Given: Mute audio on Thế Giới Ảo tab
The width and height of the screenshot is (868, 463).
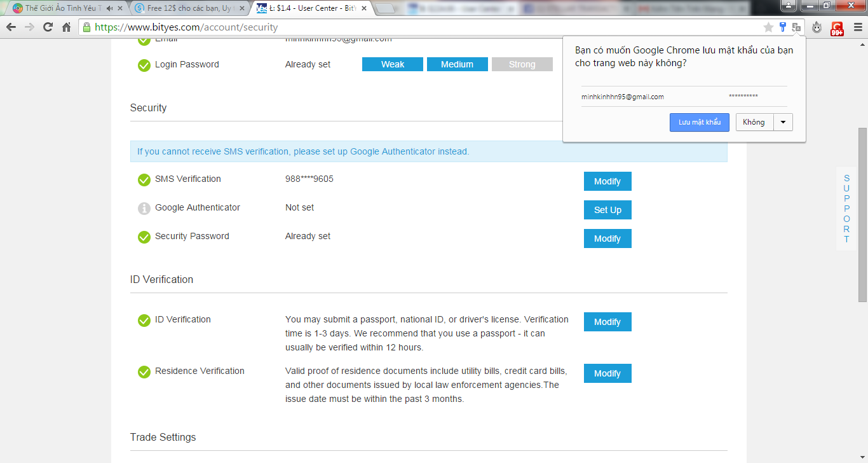Looking at the screenshot, I should (111, 8).
